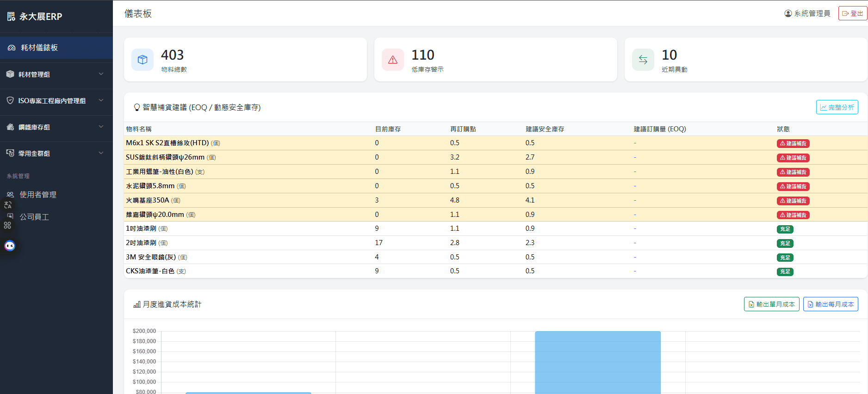Click the 充足 badge for CKS油漆筆-白色
Screen dimensions: 868x394
point(785,271)
